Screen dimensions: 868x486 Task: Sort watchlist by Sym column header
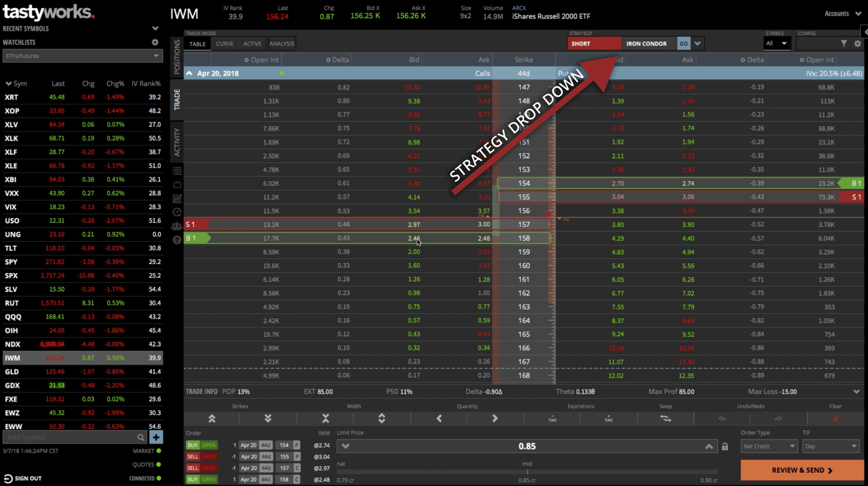pyautogui.click(x=16, y=84)
